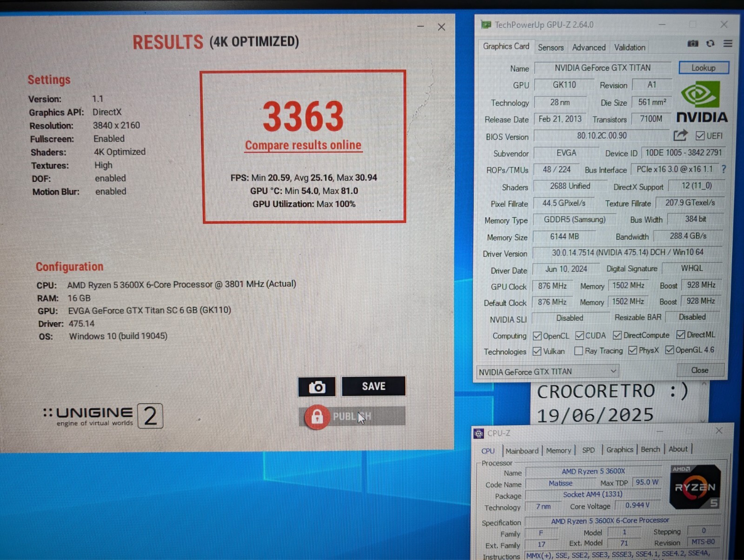Click the Subvendor EVGA field
This screenshot has width=744, height=560.
pos(566,153)
